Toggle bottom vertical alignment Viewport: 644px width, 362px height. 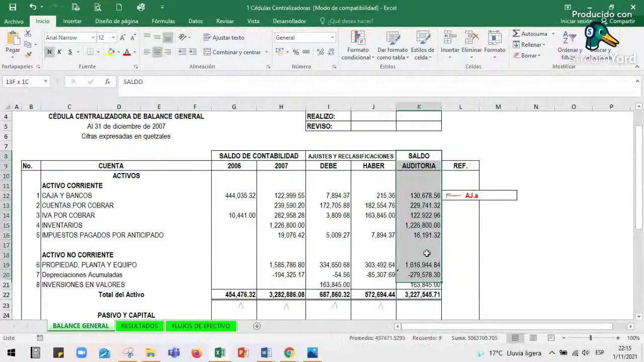pos(168,38)
